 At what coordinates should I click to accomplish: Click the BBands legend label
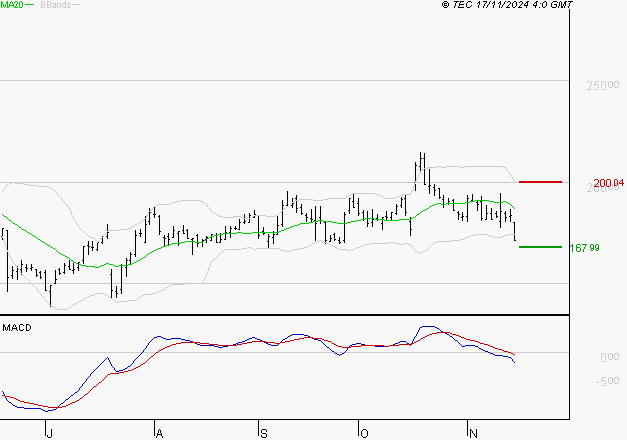54,6
